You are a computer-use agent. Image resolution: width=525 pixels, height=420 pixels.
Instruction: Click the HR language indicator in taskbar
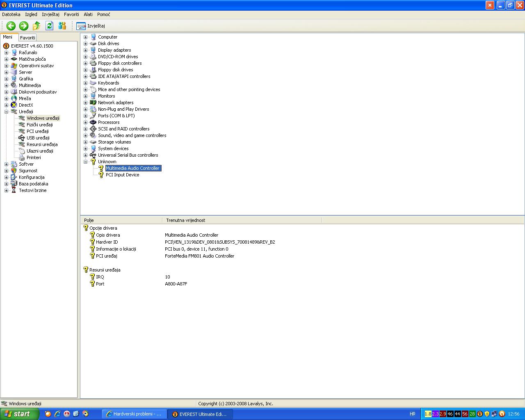413,414
